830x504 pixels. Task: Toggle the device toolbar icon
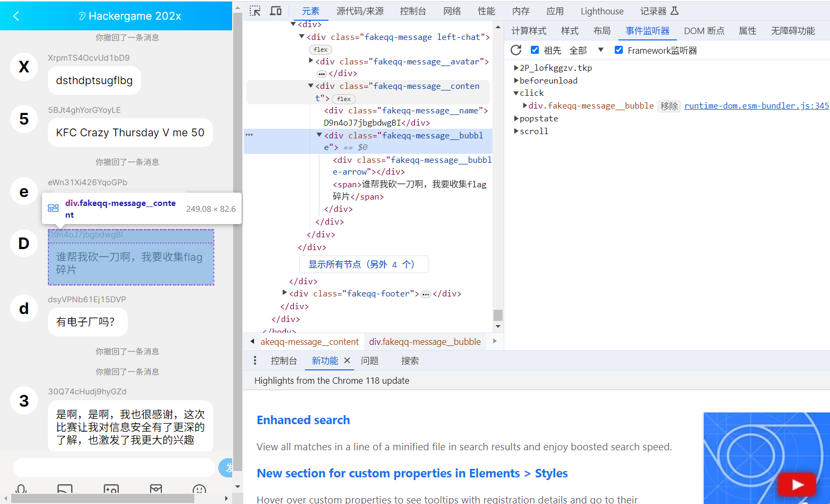pyautogui.click(x=276, y=11)
